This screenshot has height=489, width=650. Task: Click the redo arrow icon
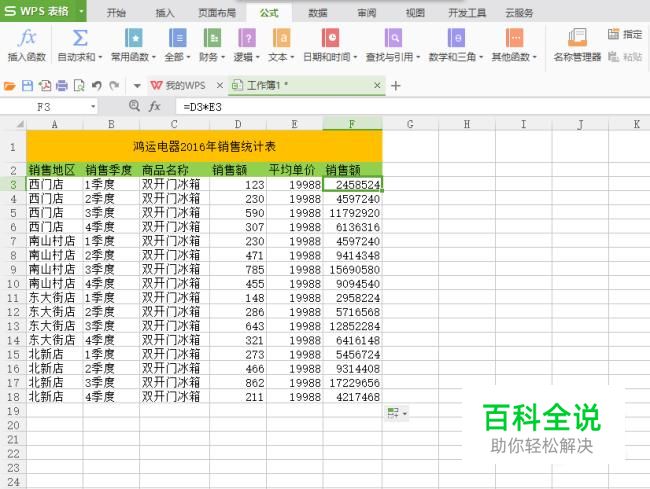click(x=114, y=86)
